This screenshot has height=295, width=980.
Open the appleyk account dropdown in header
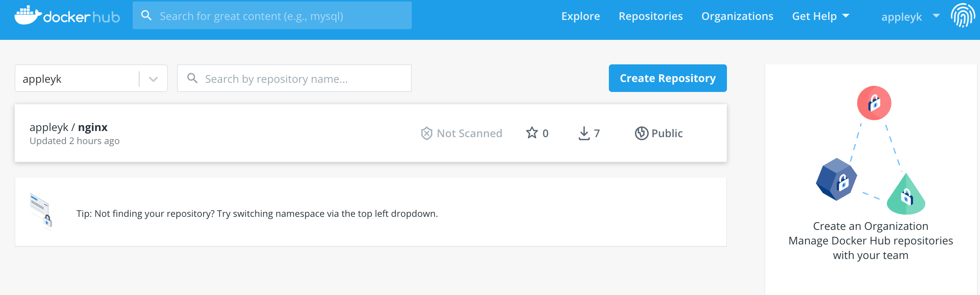[x=910, y=16]
